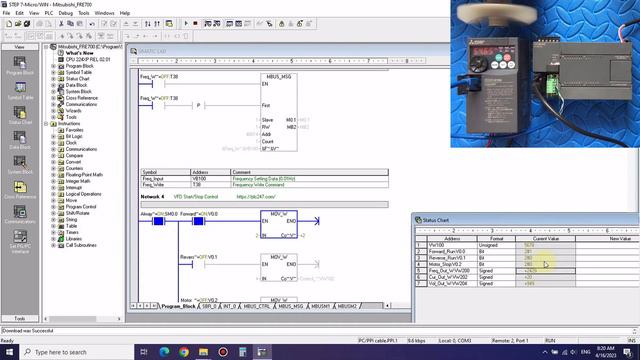
Task: Click the Tools button under the View bar
Action: tap(20, 318)
